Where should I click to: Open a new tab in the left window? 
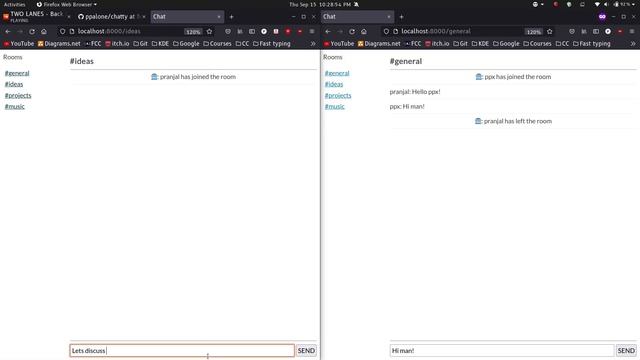(x=231, y=17)
